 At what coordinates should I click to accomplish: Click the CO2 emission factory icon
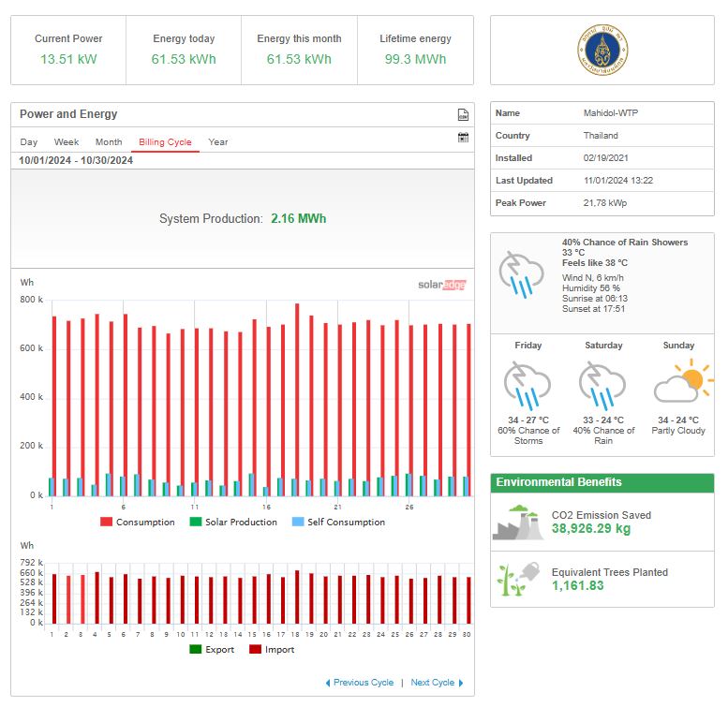[517, 523]
